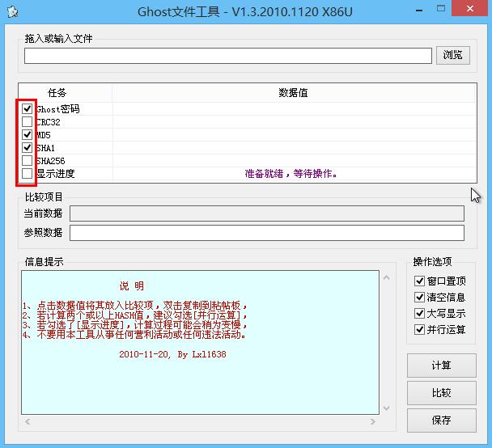Click the SHA1 data value cell
This screenshot has height=448, width=492.
295,148
